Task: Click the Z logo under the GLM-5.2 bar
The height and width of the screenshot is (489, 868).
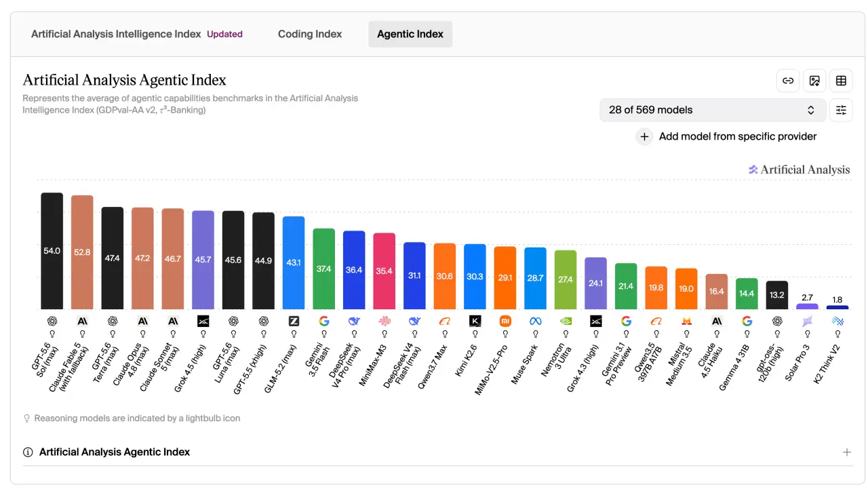Action: click(x=294, y=321)
